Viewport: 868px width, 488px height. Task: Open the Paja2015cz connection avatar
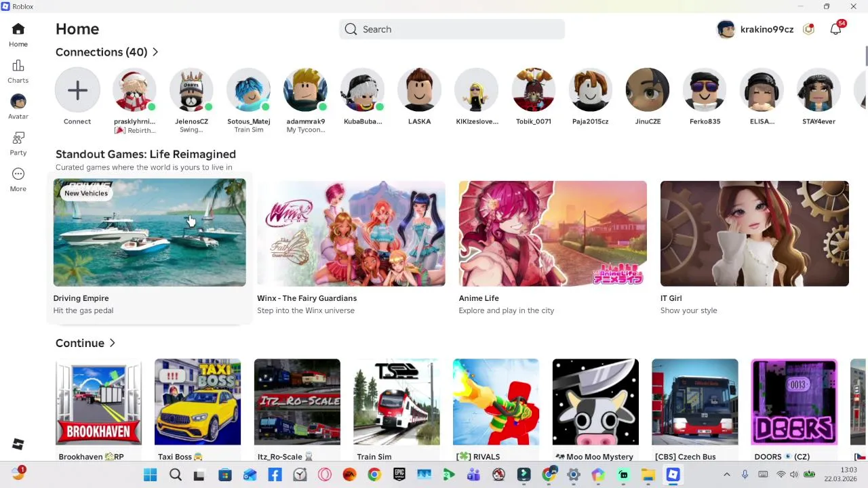(590, 89)
